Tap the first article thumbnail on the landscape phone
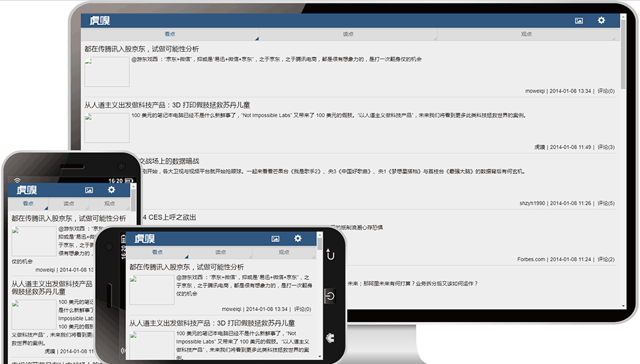 pyautogui.click(x=152, y=290)
